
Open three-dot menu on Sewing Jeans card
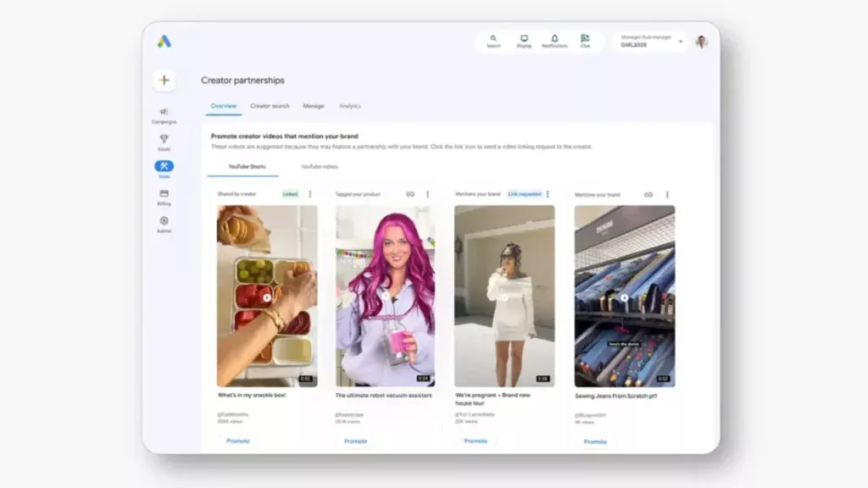tap(667, 195)
